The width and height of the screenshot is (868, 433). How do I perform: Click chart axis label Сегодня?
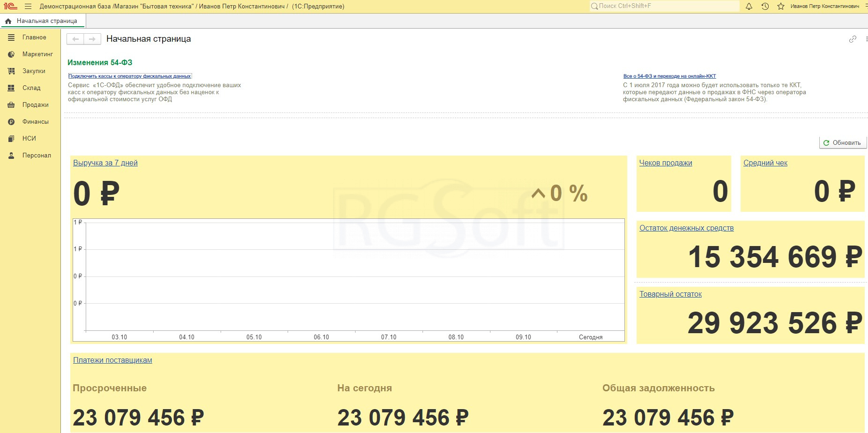(x=591, y=337)
